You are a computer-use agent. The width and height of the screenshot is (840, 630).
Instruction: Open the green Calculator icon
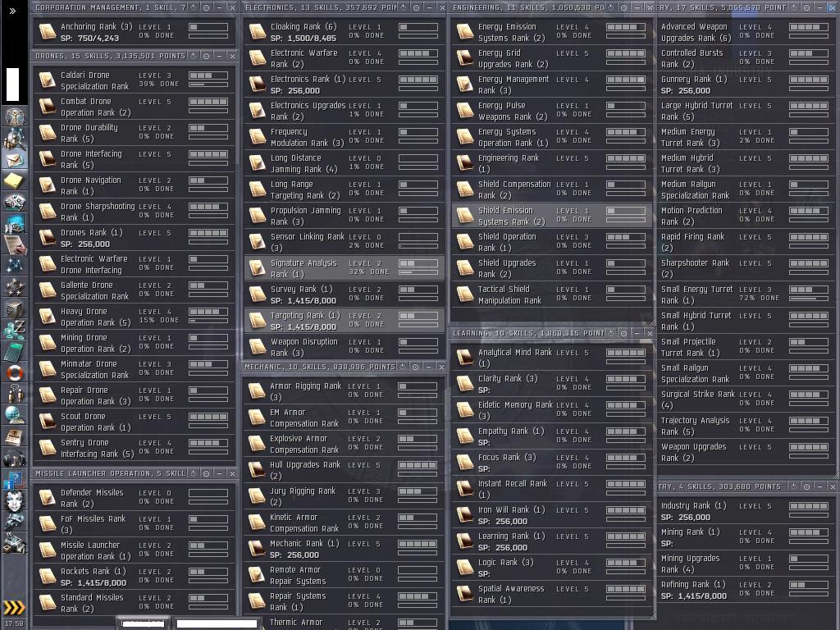click(x=14, y=351)
